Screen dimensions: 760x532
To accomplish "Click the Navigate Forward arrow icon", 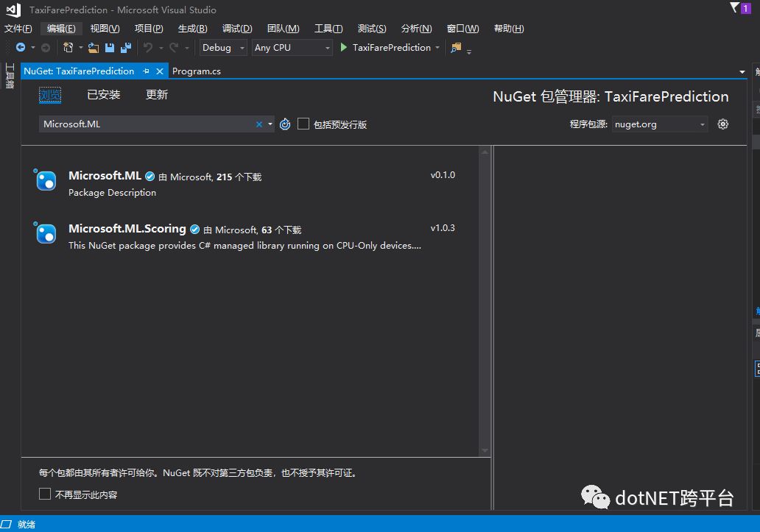I will pyautogui.click(x=46, y=47).
